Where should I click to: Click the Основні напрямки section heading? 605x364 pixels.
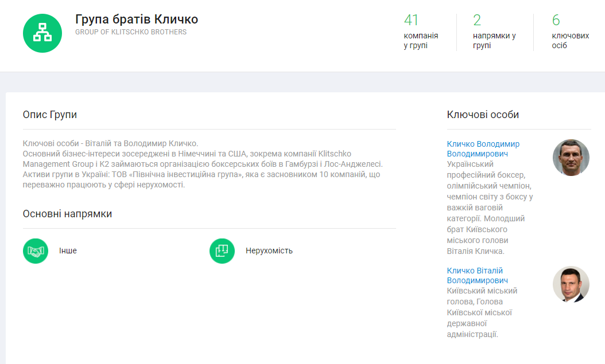[67, 214]
